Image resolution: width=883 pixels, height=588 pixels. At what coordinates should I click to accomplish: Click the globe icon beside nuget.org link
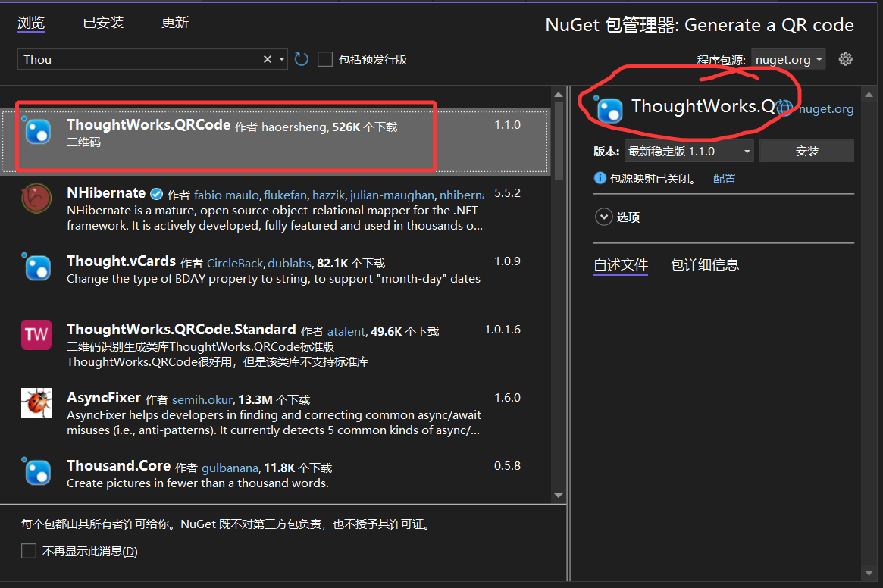784,107
